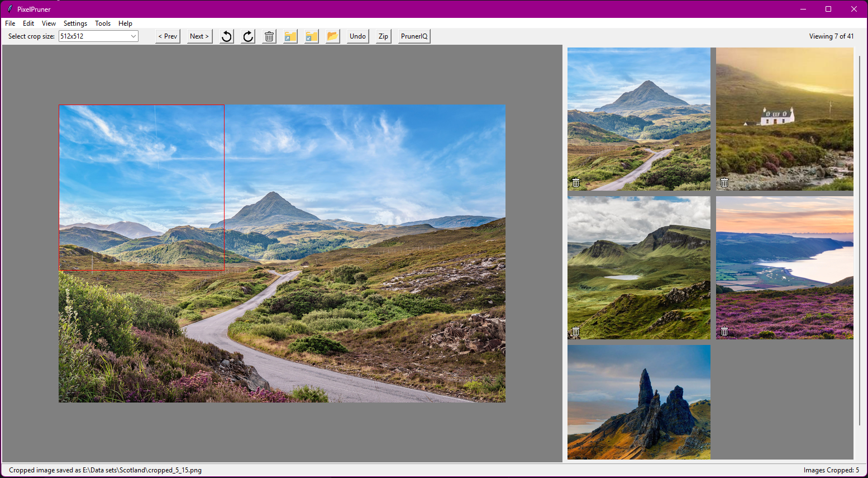Launch PrunerIQ from the toolbar
This screenshot has width=868, height=478.
(414, 36)
